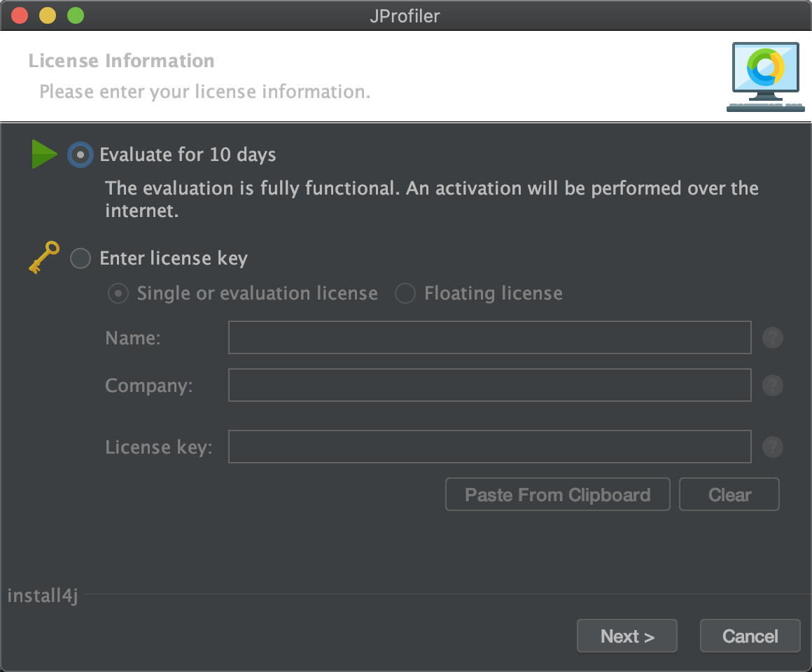
Task: Select the Enter license key radio button
Action: (80, 258)
